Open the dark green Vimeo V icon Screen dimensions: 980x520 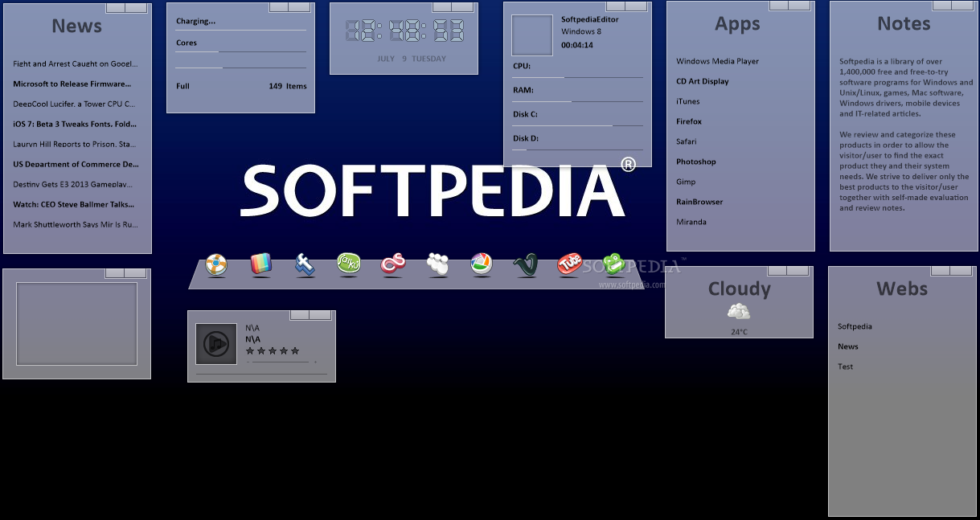coord(526,264)
